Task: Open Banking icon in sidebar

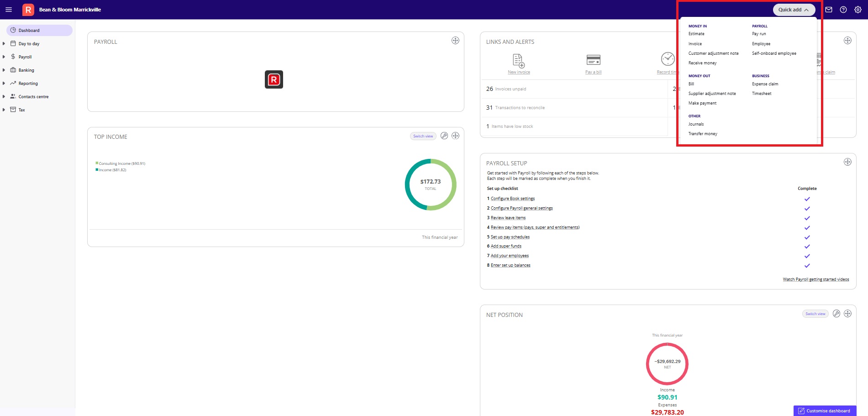Action: 13,70
